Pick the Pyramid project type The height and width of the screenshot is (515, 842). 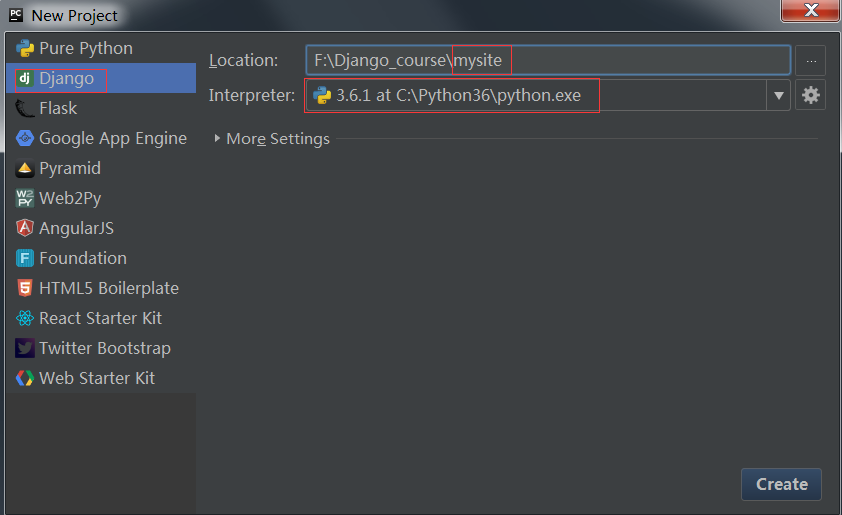click(101, 169)
